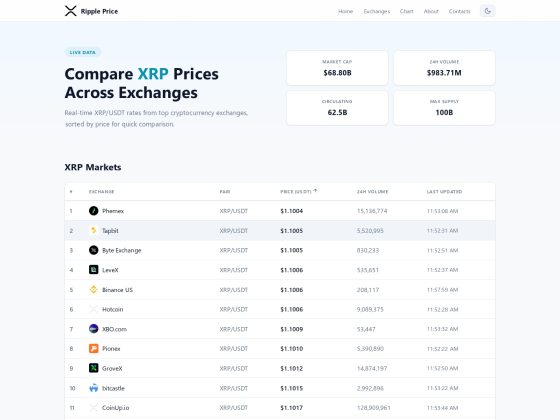This screenshot has width=560, height=420.
Task: Open the Contacts nav link
Action: (460, 11)
